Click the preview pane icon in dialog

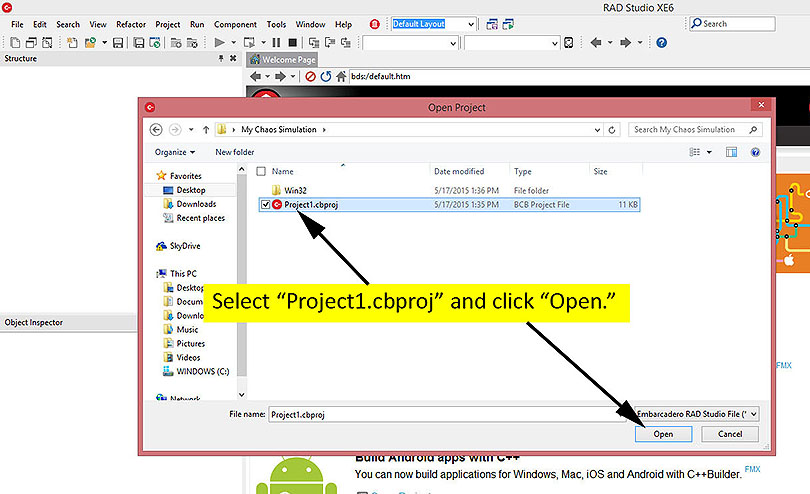731,152
